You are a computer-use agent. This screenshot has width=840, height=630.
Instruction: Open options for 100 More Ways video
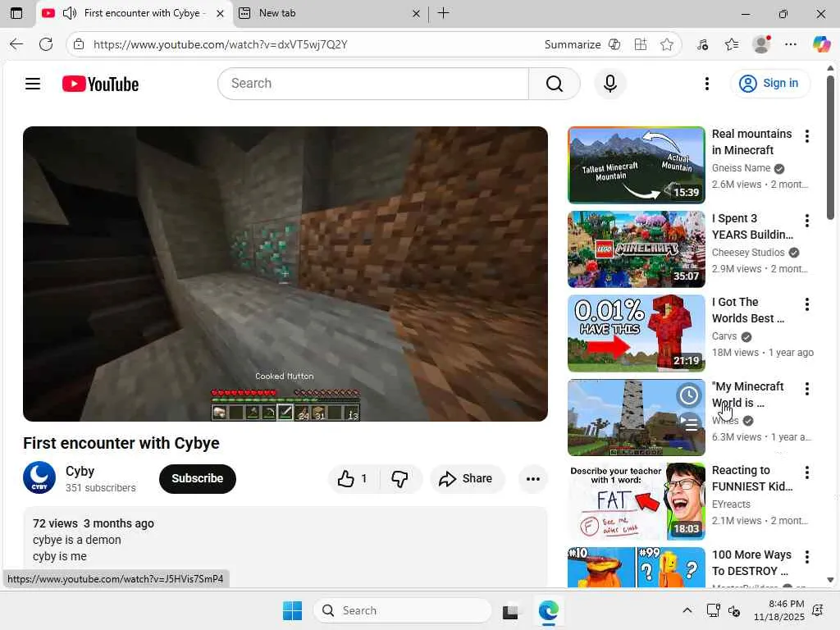point(807,557)
